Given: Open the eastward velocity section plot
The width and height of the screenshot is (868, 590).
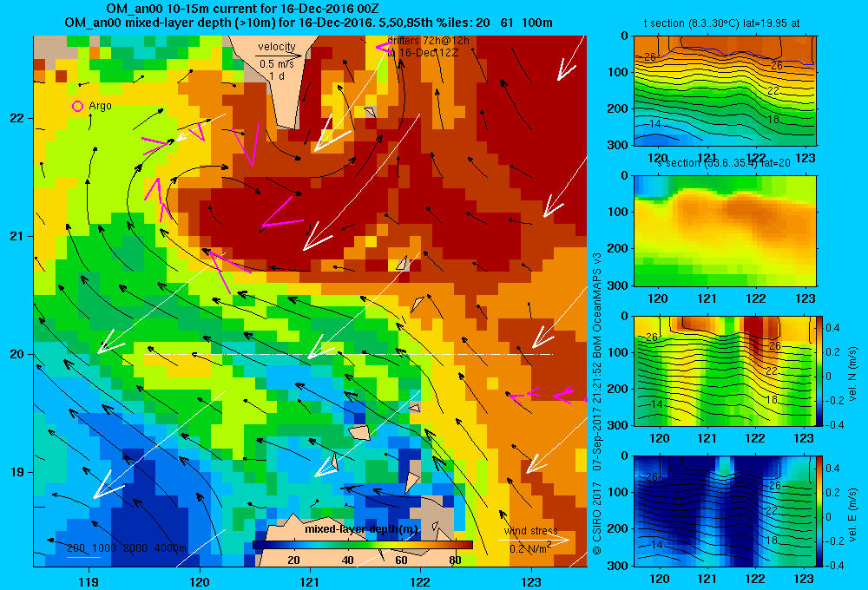Looking at the screenshot, I should point(725,511).
